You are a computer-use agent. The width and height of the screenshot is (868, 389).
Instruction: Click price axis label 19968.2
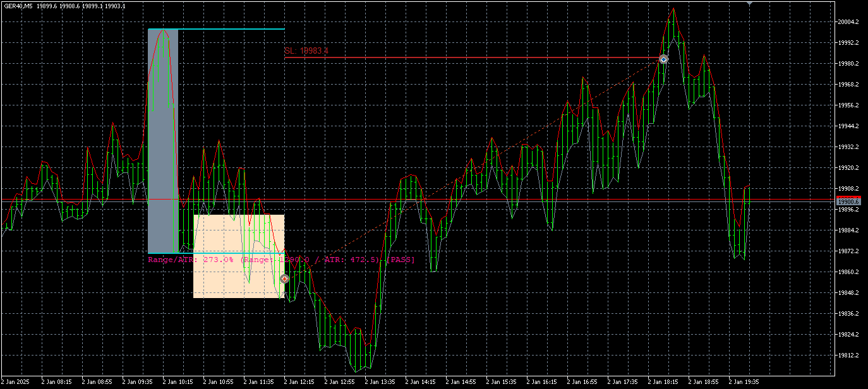click(x=848, y=85)
